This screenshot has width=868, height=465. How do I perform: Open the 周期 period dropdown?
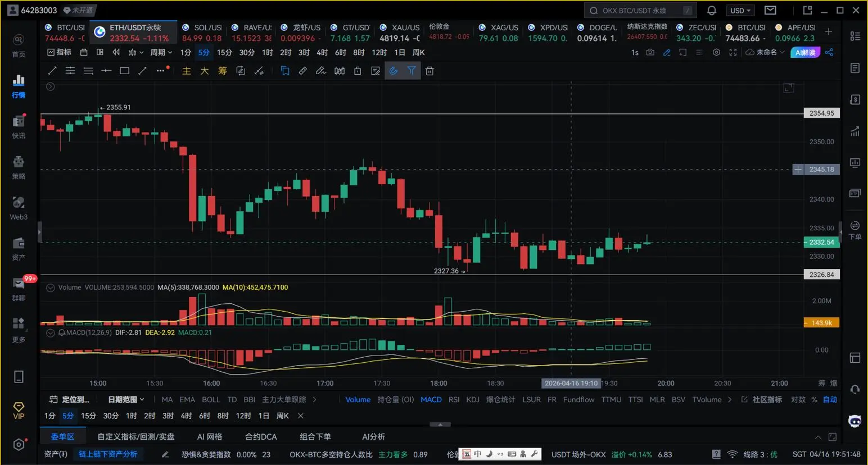[161, 52]
